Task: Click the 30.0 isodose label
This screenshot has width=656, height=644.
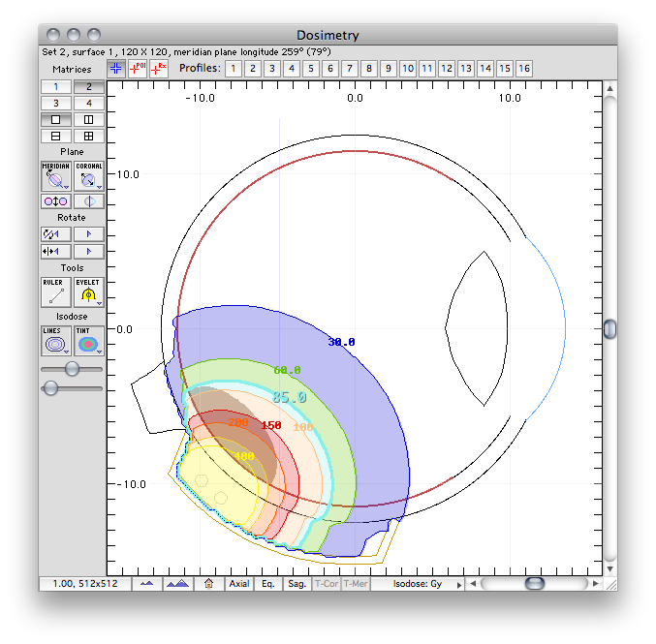Action: [341, 342]
